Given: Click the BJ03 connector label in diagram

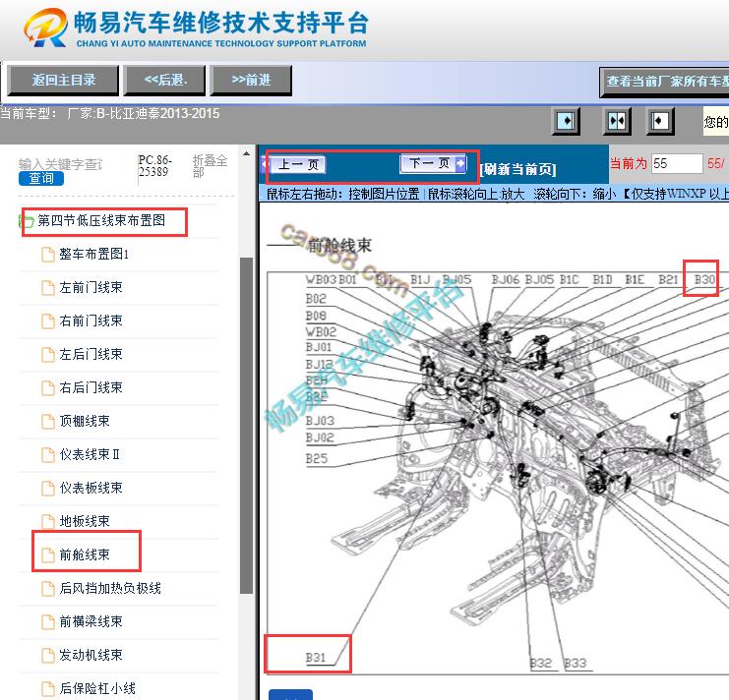Looking at the screenshot, I should [x=320, y=421].
